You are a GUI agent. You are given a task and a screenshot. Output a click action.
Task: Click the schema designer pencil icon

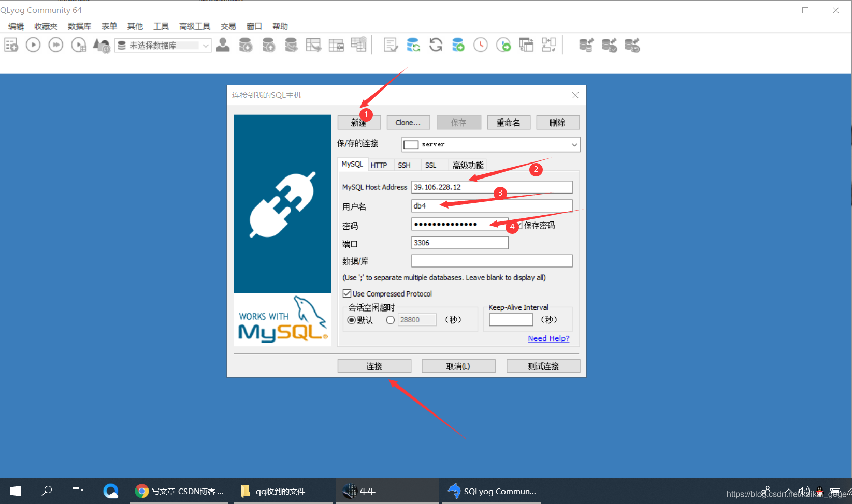tap(391, 46)
